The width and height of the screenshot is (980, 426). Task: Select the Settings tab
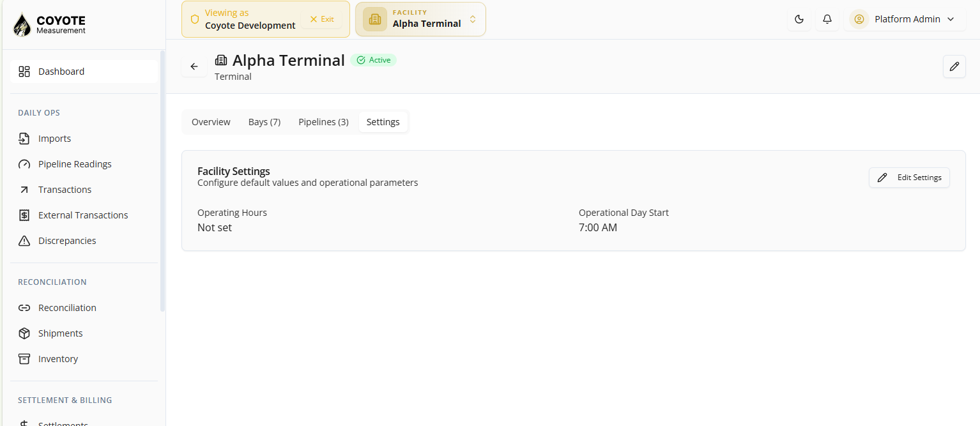point(383,122)
